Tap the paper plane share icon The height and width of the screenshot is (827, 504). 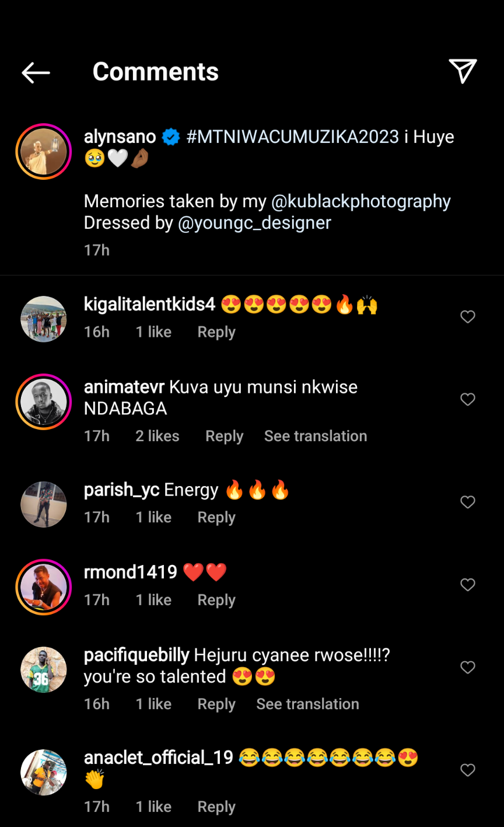pos(463,71)
